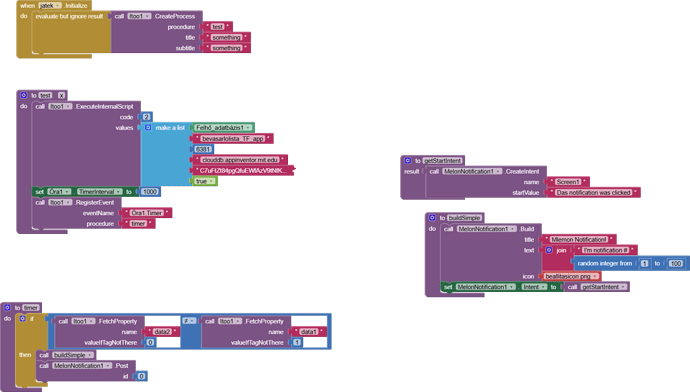Image resolution: width=690 pixels, height=392 pixels.
Task: Edit the 1000 number value field
Action: tap(150, 192)
